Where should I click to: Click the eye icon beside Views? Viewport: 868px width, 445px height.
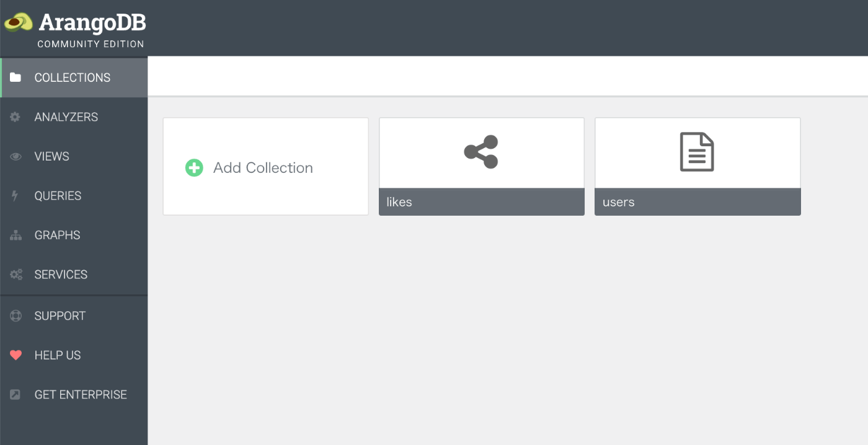pyautogui.click(x=15, y=157)
